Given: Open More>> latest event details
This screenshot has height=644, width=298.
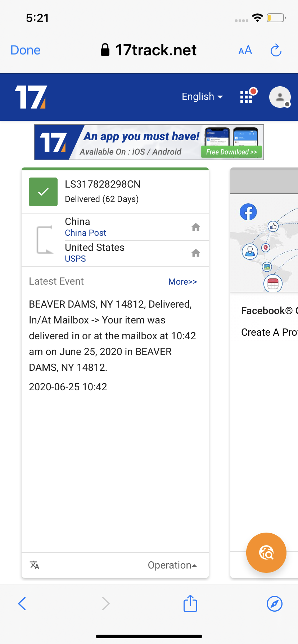Looking at the screenshot, I should [182, 282].
